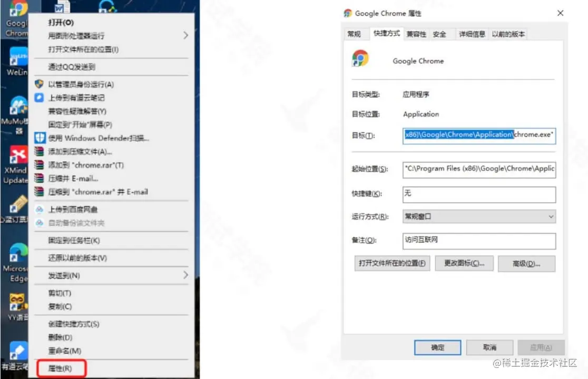Screen dimensions: 588x379
Task: Click the shield icon beside 以管理员身份运行
Action: coord(39,84)
